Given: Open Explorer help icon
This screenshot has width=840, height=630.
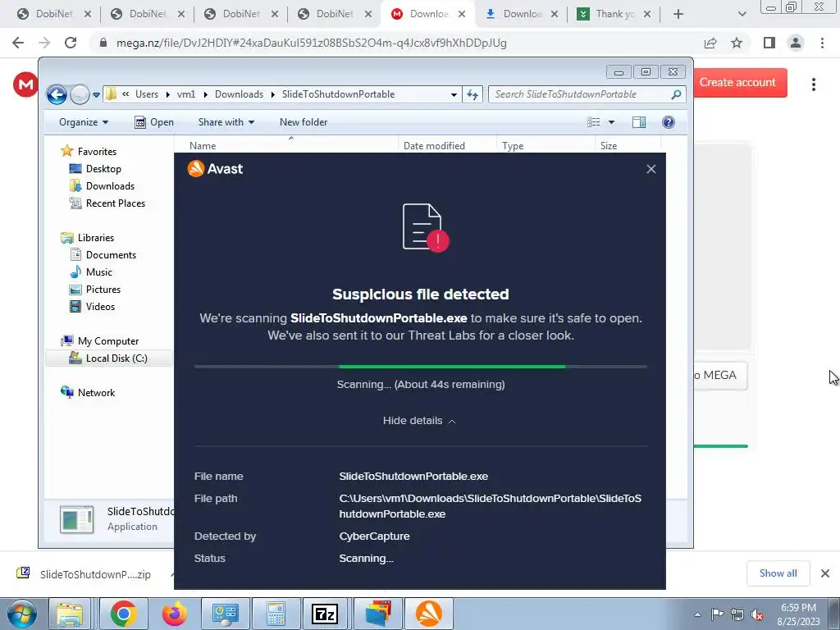Looking at the screenshot, I should point(668,122).
